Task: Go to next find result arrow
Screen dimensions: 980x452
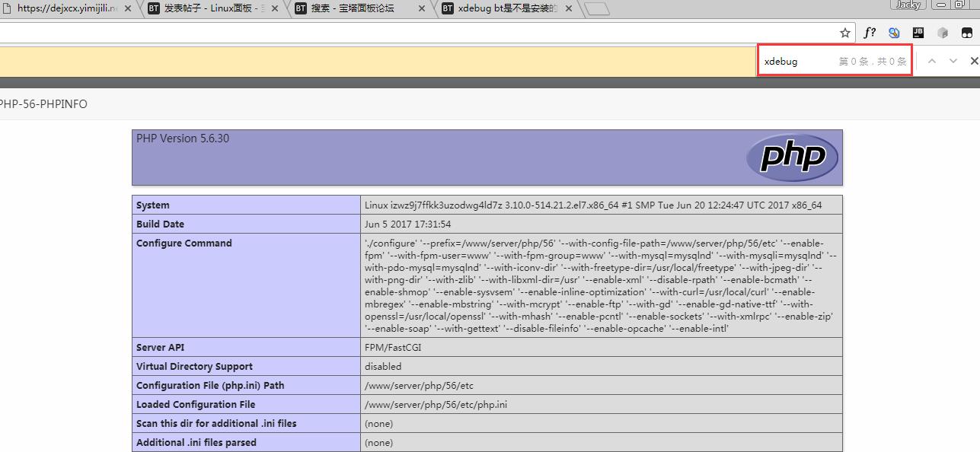Action: click(953, 61)
